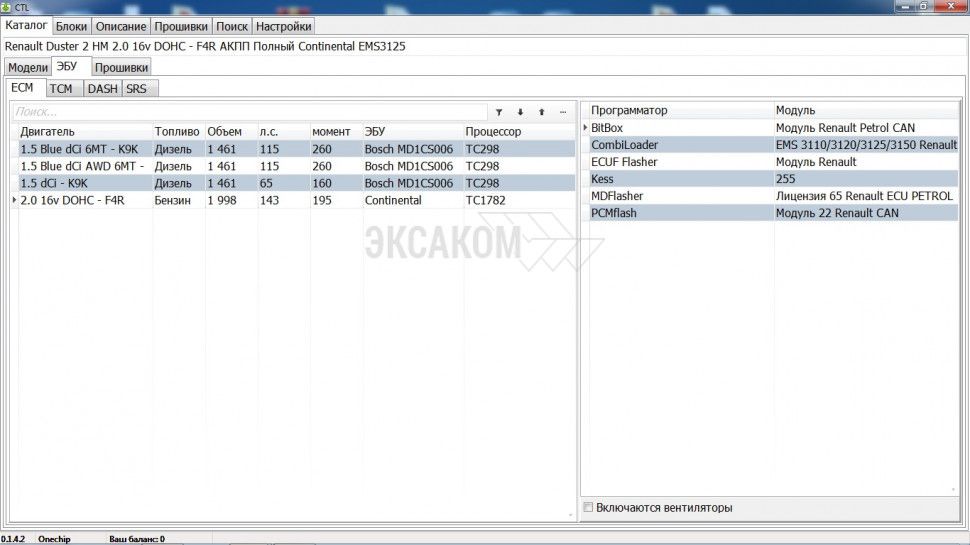The image size is (970, 545).
Task: Open the three-dots options icon in search bar
Action: pos(563,112)
